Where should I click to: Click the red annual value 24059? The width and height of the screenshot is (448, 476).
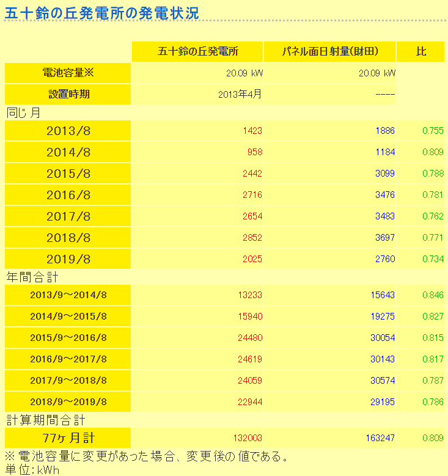(x=250, y=381)
